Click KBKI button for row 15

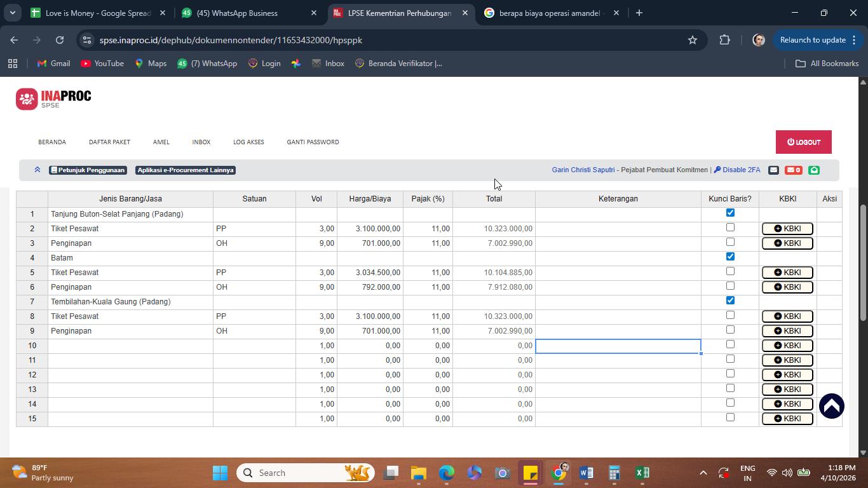tap(787, 419)
